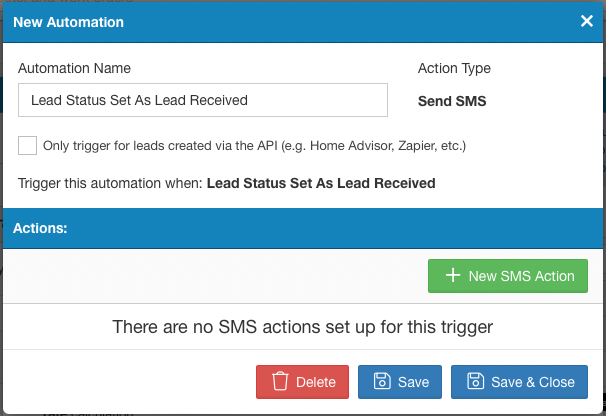
Task: Click the Action Type label
Action: [x=454, y=68]
